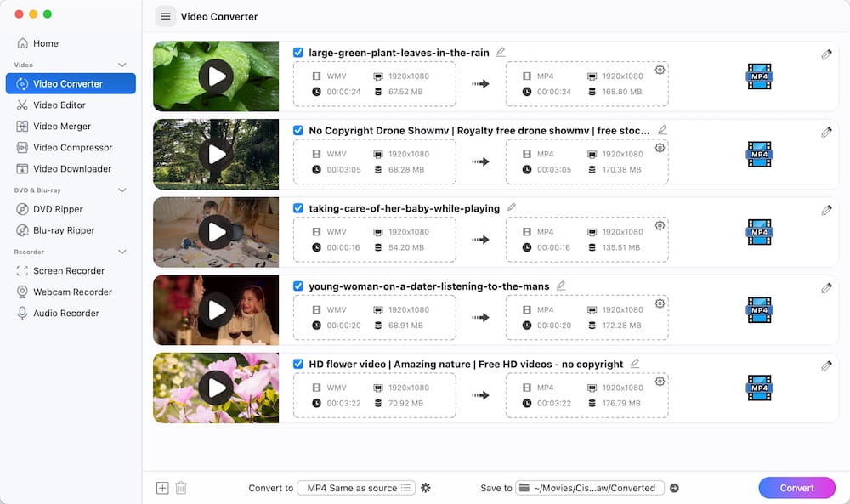Image resolution: width=850 pixels, height=504 pixels.
Task: Edit taking-care-of-her-baby video with far-right pencil
Action: pyautogui.click(x=826, y=210)
